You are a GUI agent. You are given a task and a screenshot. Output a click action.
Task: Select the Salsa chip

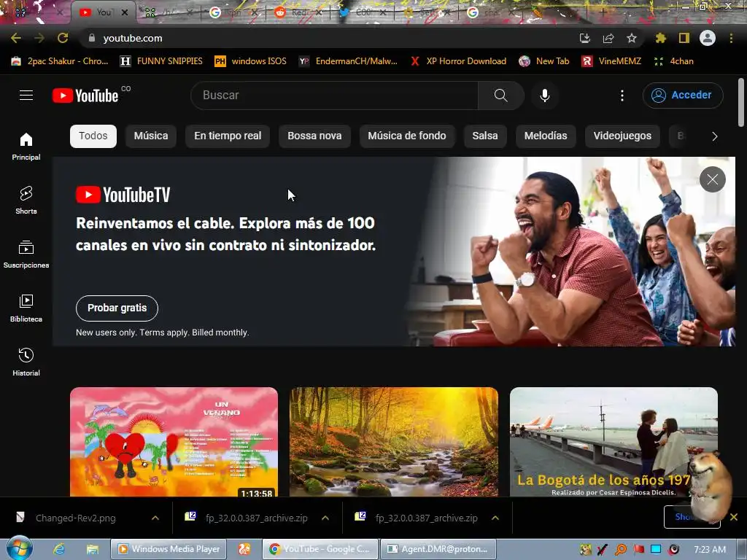tap(485, 136)
